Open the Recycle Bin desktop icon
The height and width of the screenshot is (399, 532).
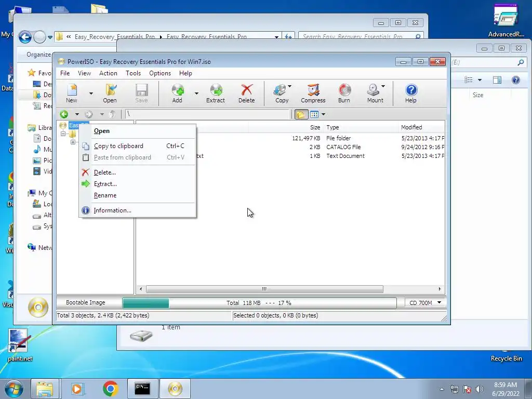pos(507,356)
